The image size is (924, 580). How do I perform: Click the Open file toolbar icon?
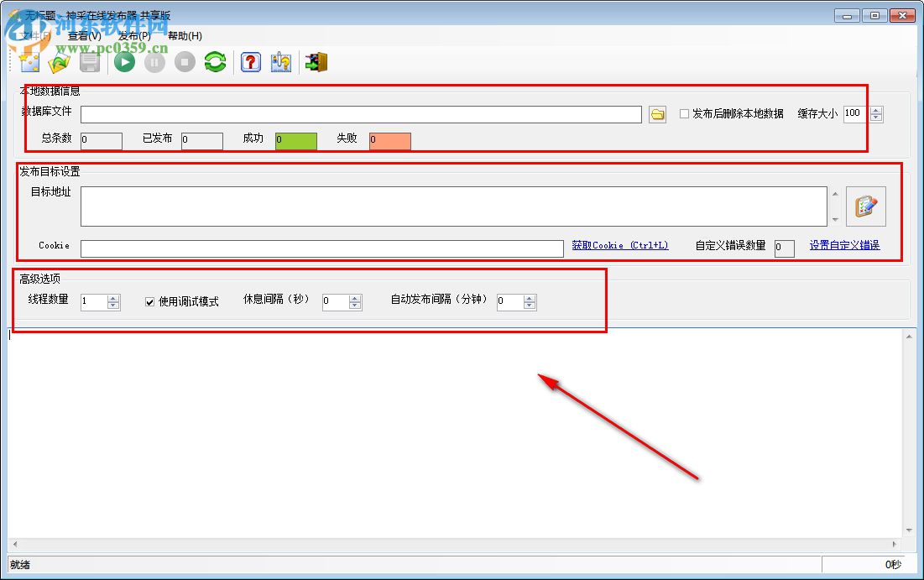click(59, 62)
